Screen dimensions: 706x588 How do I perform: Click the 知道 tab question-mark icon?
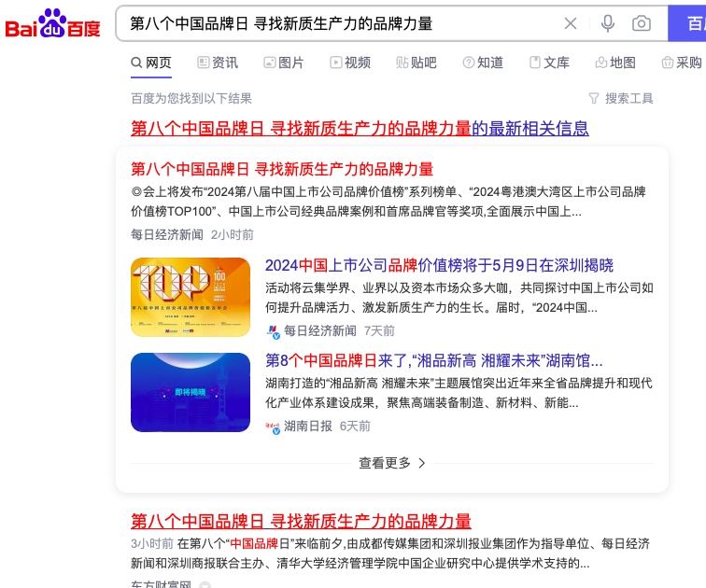pyautogui.click(x=469, y=63)
